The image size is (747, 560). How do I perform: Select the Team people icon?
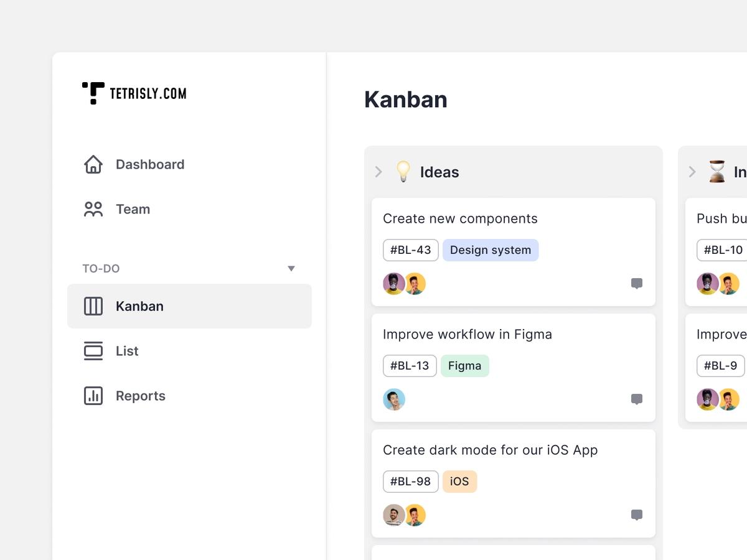(93, 209)
